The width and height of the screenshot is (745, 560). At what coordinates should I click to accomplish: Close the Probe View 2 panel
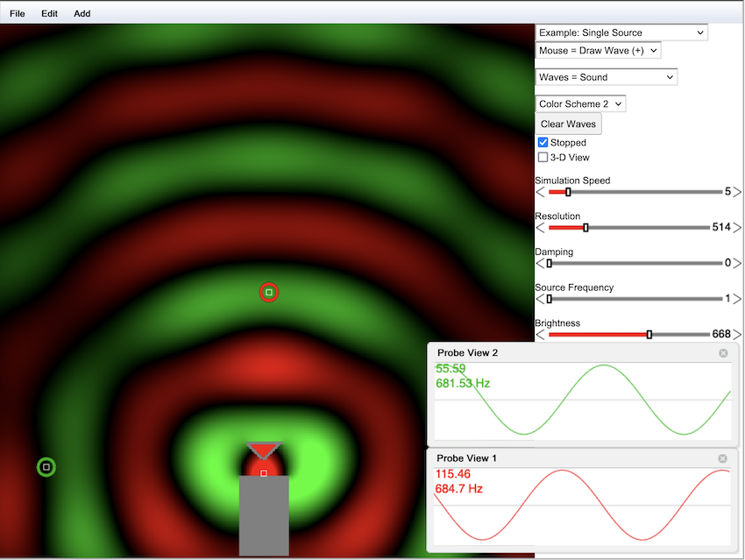coord(723,353)
